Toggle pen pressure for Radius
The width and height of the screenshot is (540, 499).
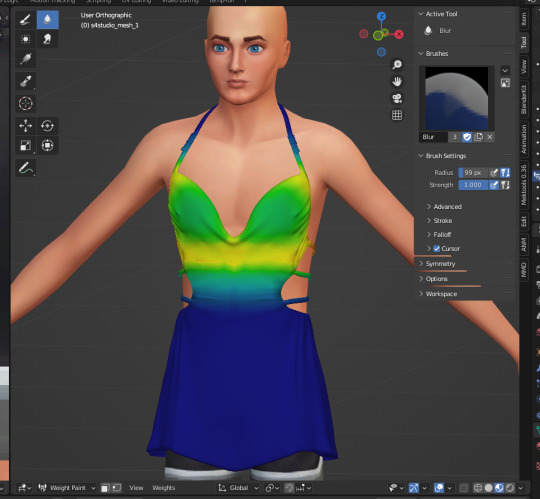pyautogui.click(x=494, y=173)
